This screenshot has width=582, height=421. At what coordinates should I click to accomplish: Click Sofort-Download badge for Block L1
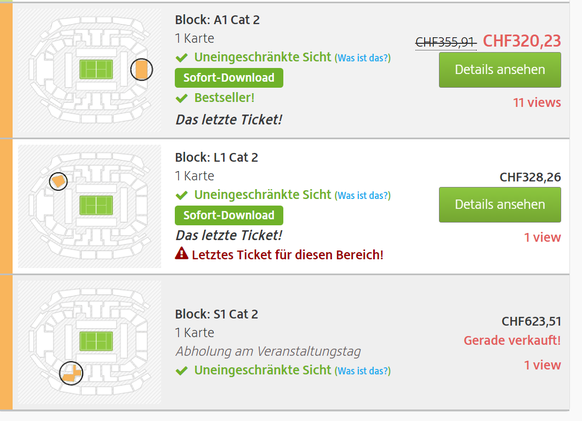pos(229,215)
